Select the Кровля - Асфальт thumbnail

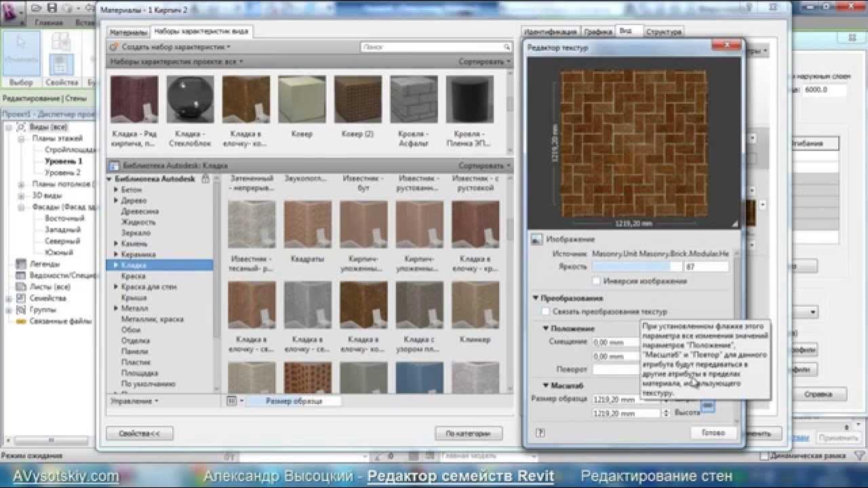coord(414,100)
